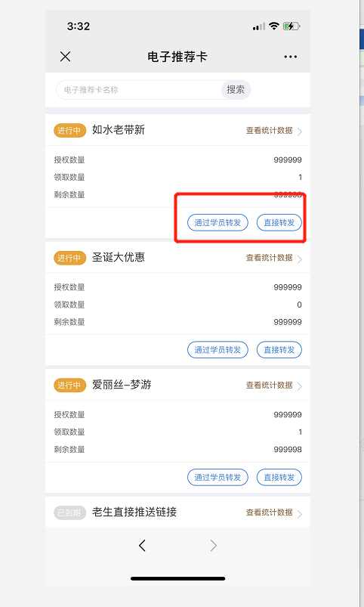Screen dimensions: 364x607
Task: Open the three-dot more options menu
Action: pos(290,57)
